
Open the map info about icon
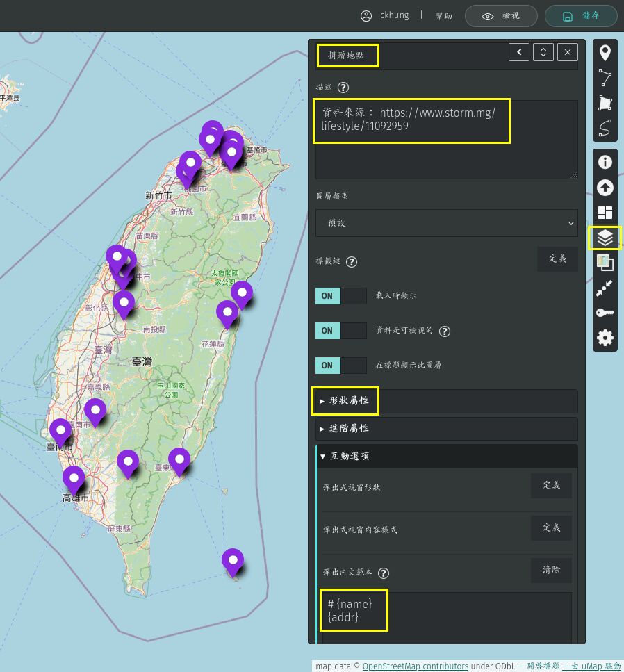(x=605, y=162)
